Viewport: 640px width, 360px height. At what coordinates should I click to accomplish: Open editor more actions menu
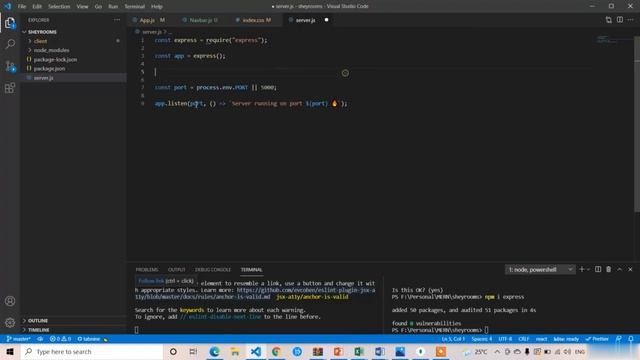(631, 20)
